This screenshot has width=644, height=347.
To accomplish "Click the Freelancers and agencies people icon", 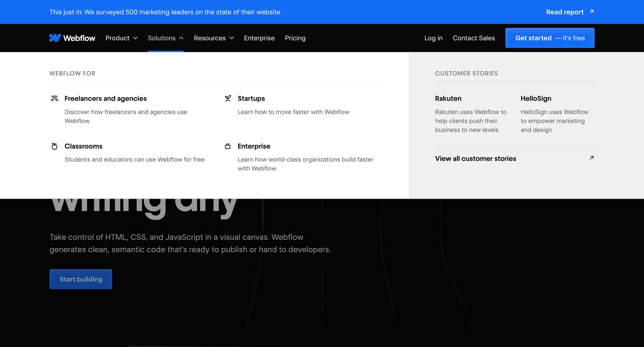I will (55, 98).
